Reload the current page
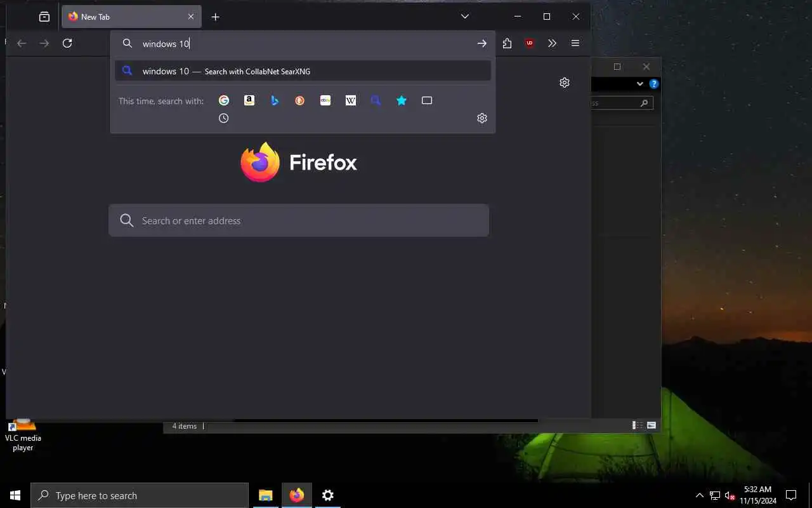Viewport: 812px width, 508px height. (67, 43)
